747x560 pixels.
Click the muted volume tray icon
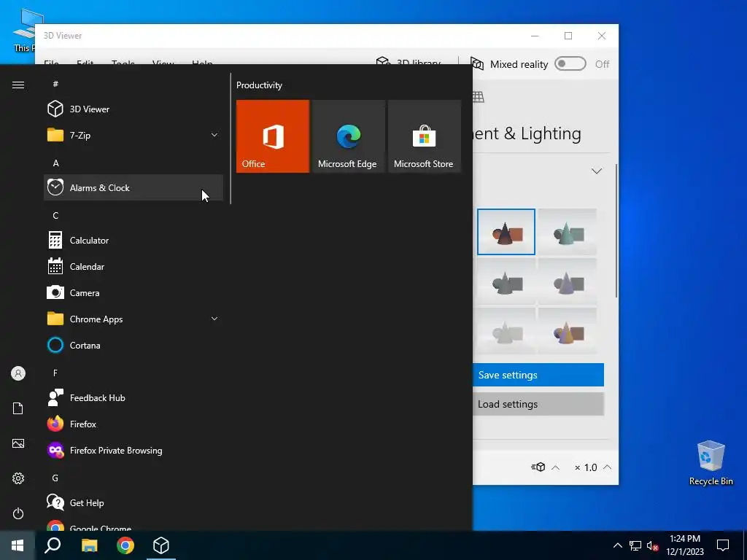pos(652,545)
